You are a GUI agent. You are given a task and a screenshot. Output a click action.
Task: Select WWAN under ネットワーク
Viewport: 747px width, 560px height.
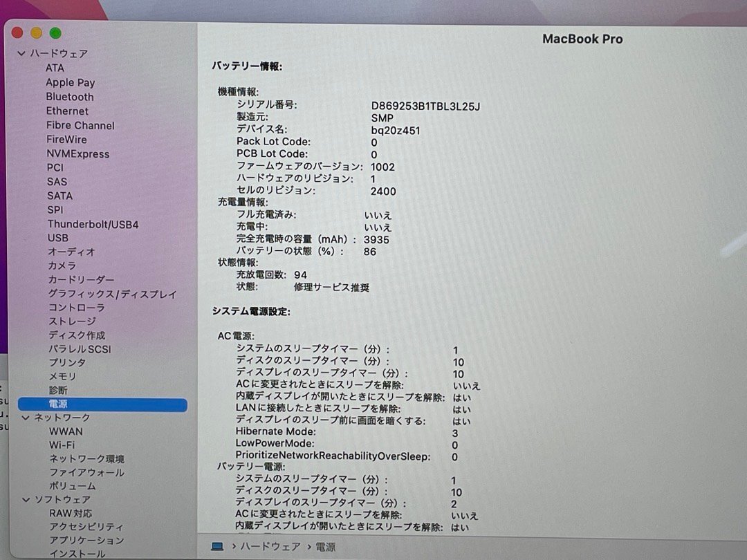tap(66, 431)
